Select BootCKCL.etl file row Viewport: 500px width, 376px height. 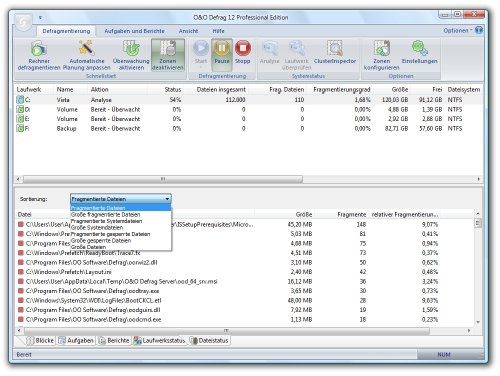(228, 300)
